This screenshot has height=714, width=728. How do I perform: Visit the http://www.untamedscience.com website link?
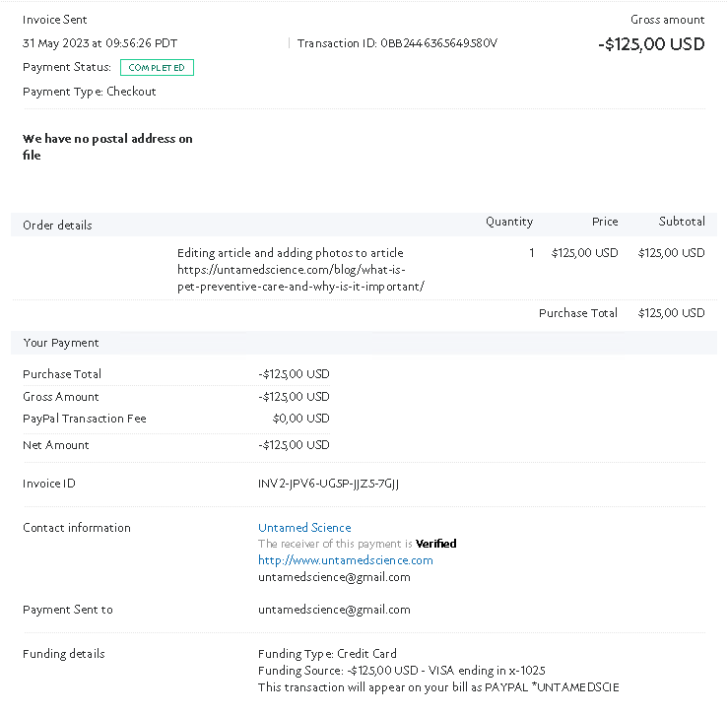point(346,560)
